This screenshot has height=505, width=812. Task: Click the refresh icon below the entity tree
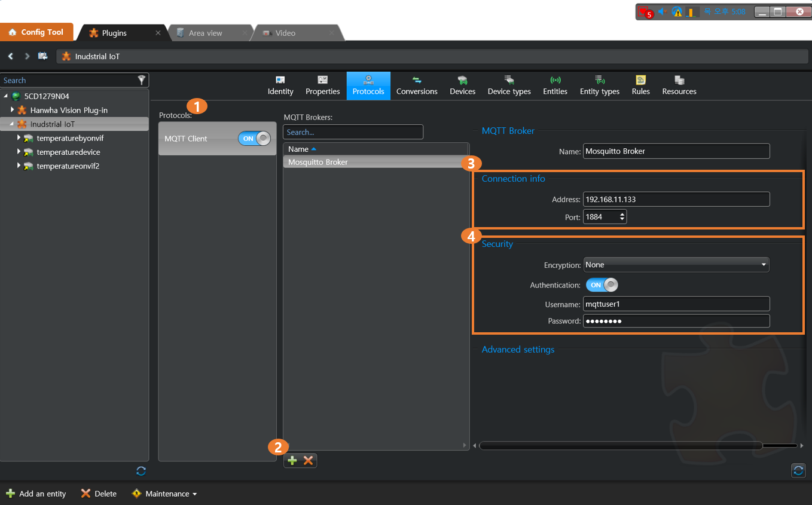(x=141, y=471)
